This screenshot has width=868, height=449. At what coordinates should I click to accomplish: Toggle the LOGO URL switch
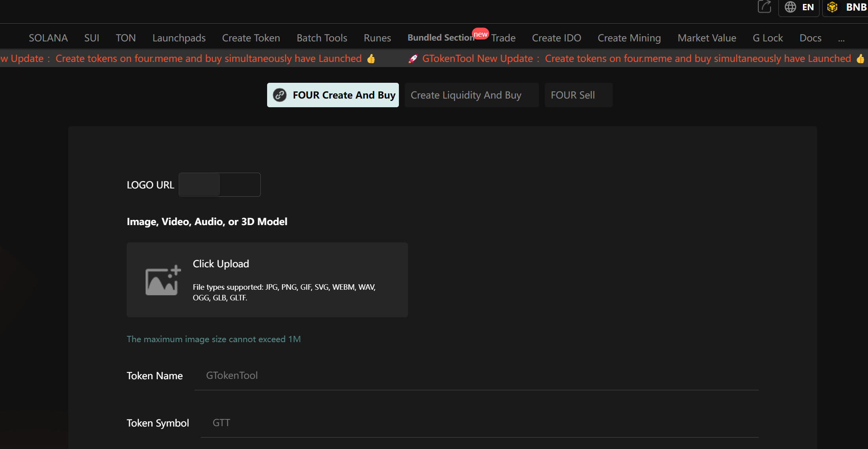click(219, 184)
